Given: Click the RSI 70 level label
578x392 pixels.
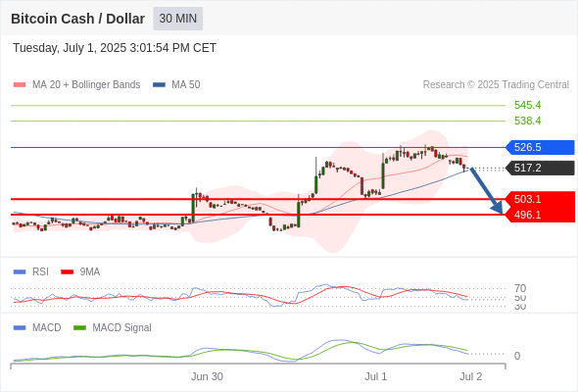Looking at the screenshot, I should (520, 288).
